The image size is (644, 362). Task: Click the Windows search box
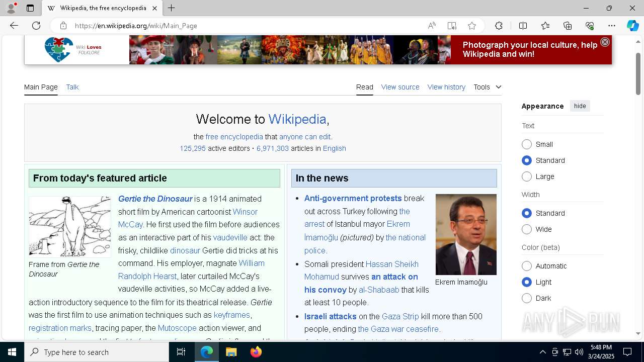(97, 352)
